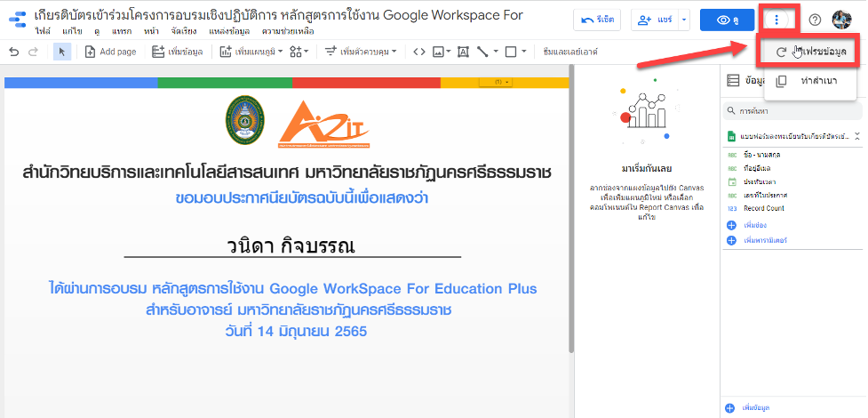Expand the line type dropdown arrow

click(x=496, y=52)
